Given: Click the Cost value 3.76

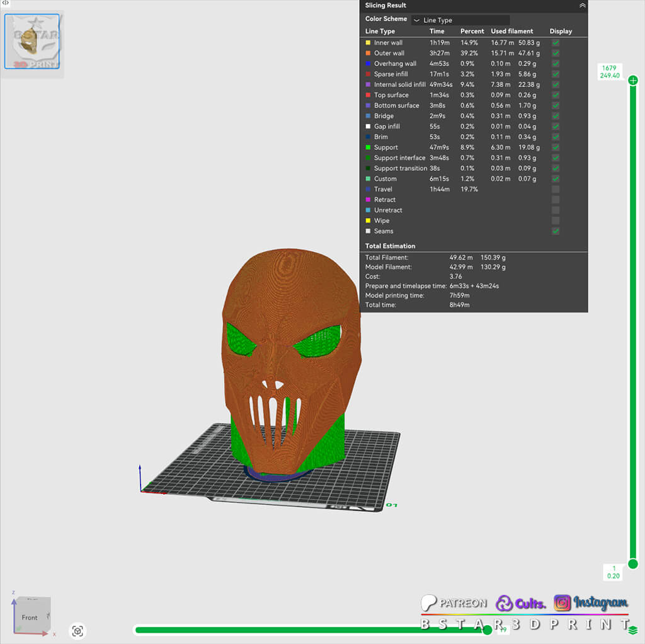Looking at the screenshot, I should [x=455, y=277].
